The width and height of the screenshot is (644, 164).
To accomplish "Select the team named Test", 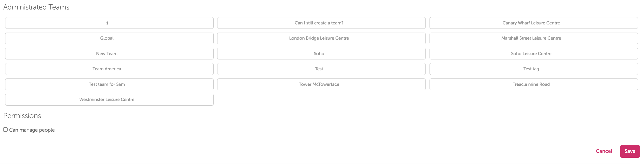I will (321, 69).
